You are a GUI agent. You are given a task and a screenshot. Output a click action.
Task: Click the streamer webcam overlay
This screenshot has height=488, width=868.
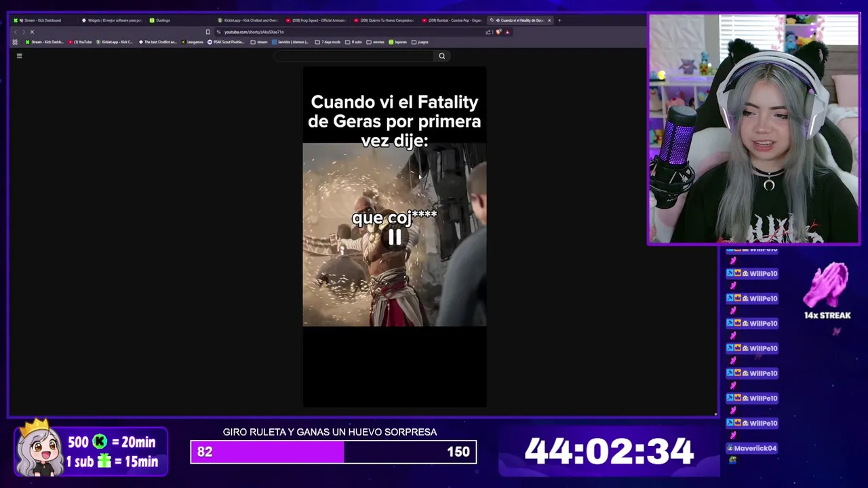tap(753, 129)
